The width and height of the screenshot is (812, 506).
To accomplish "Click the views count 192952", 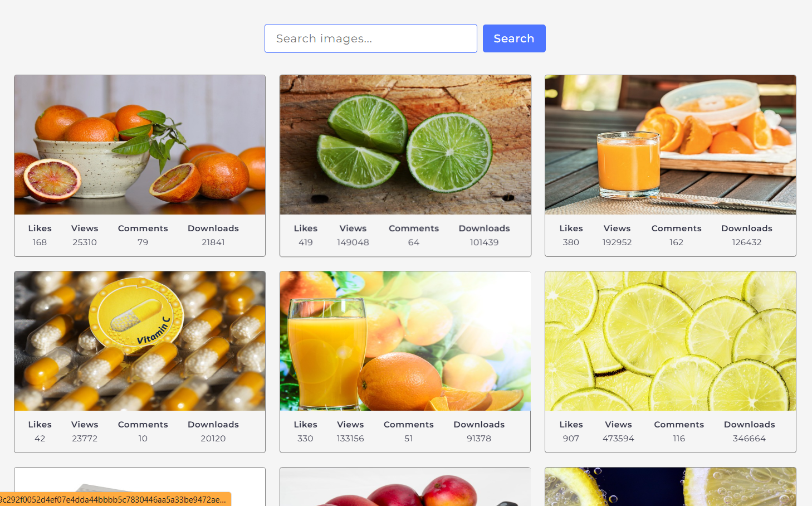I will pos(617,242).
